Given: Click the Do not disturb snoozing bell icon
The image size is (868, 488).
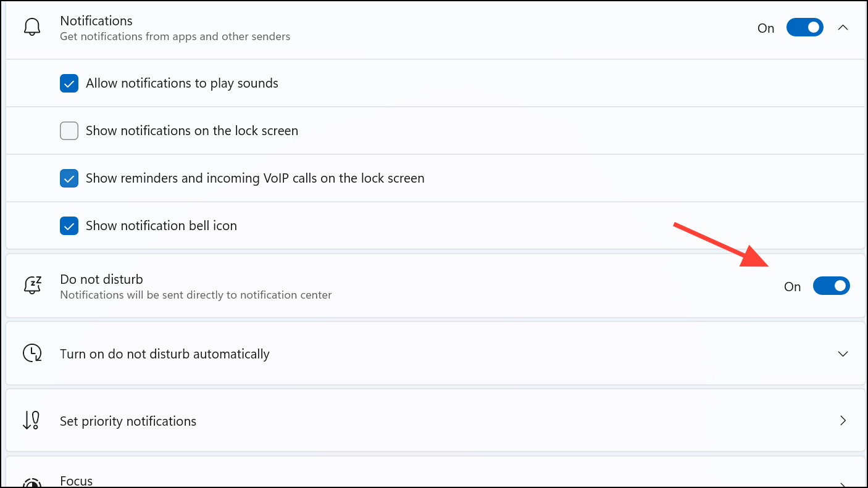Looking at the screenshot, I should 32,286.
